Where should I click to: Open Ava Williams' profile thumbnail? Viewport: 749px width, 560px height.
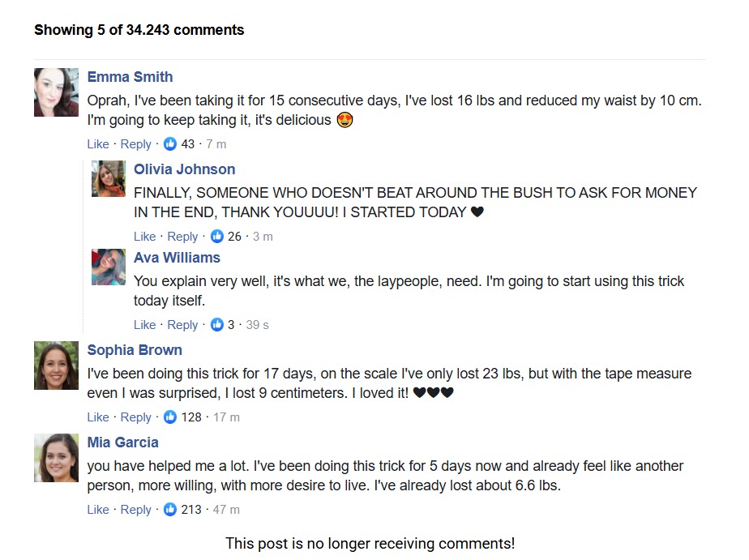point(109,267)
